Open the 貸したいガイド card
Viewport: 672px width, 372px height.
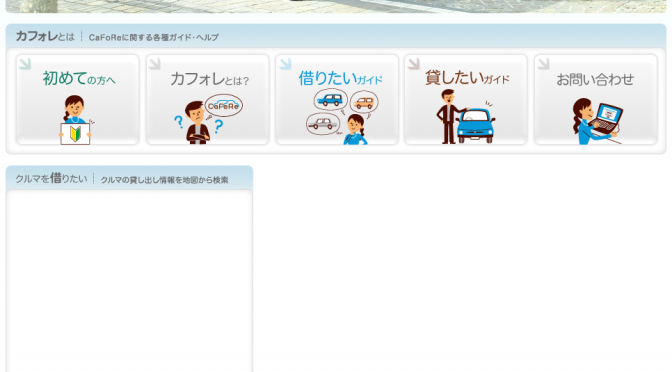click(x=466, y=99)
